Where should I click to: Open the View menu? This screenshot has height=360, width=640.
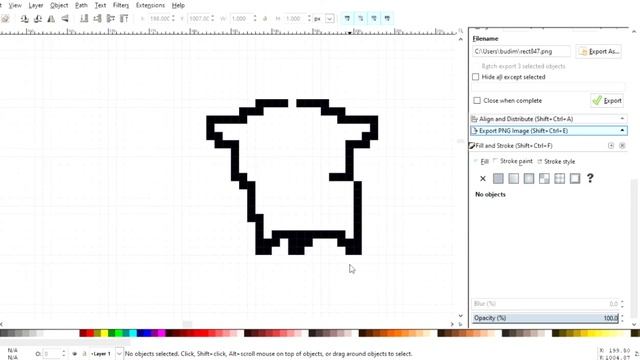click(x=15, y=5)
